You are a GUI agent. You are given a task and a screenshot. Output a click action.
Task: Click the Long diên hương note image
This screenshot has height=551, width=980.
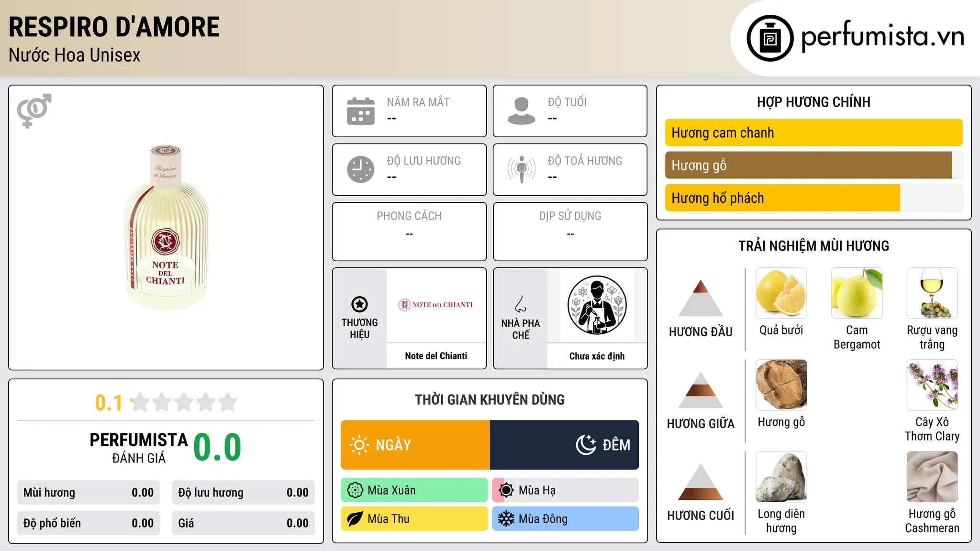781,477
